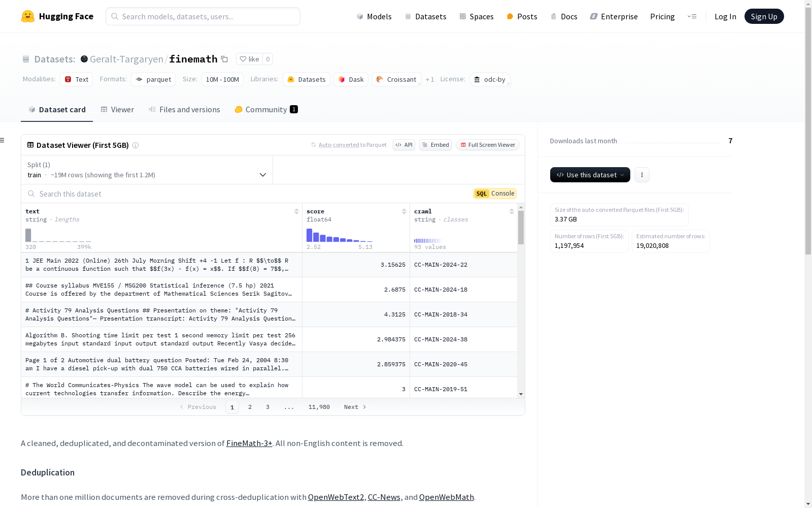Select the parquet format tag
812x508 pixels.
coord(153,79)
